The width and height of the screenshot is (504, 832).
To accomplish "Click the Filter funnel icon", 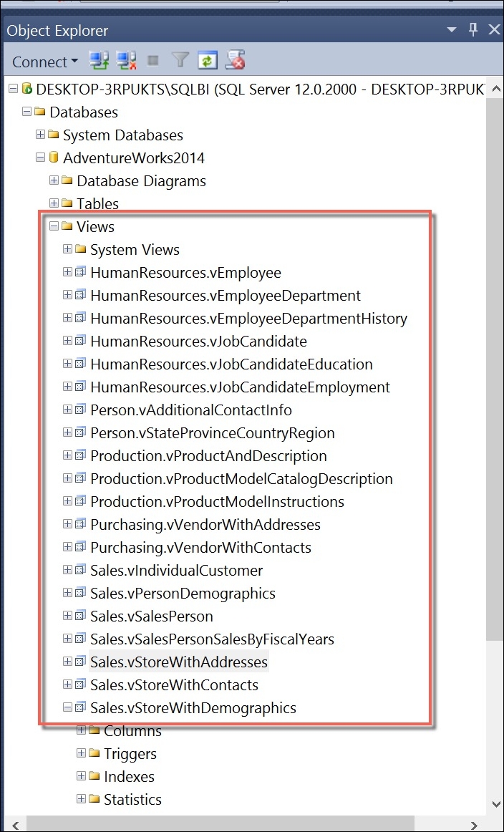I will tap(180, 61).
